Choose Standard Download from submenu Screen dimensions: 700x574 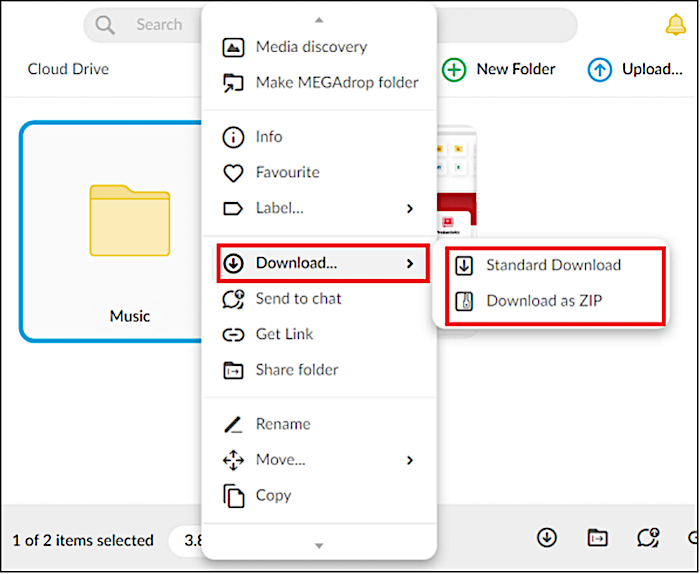[x=553, y=266]
